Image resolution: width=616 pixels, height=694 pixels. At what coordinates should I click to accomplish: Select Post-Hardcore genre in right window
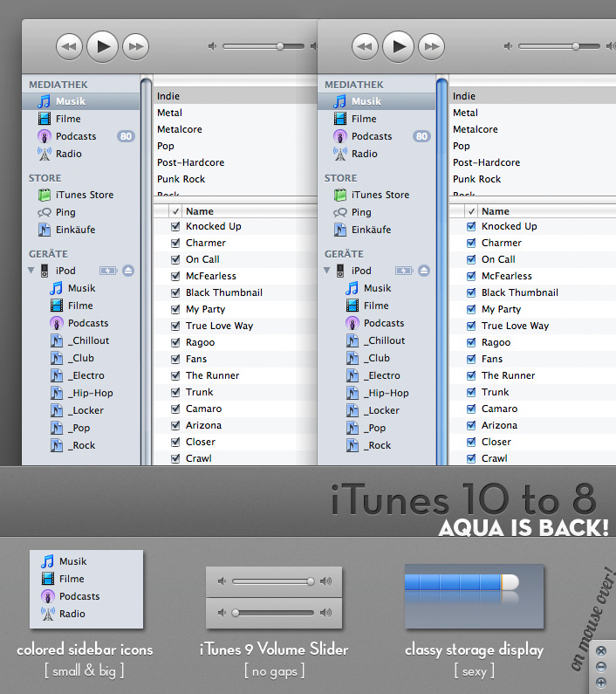532,162
